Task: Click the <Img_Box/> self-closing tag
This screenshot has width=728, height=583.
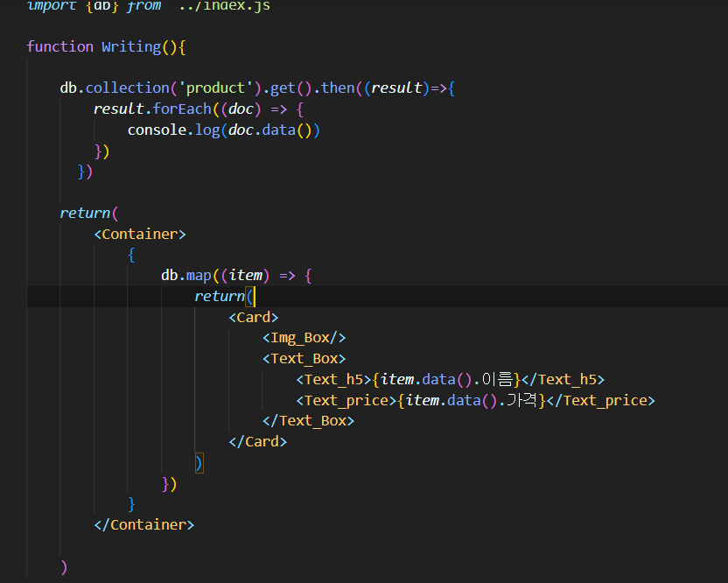Action: [x=304, y=338]
